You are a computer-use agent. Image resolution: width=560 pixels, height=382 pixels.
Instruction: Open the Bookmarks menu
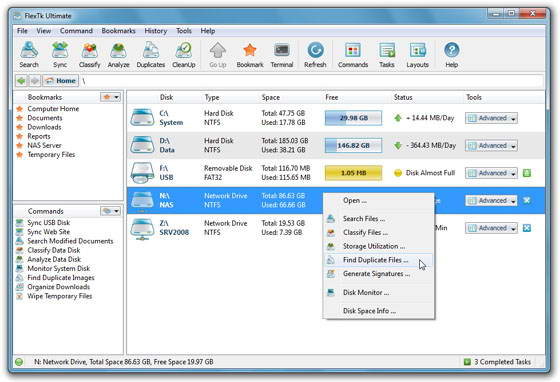[x=118, y=31]
